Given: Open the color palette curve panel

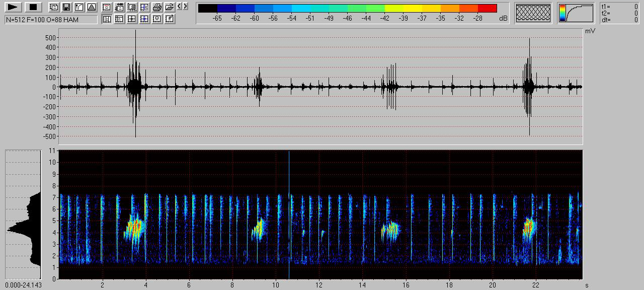Looking at the screenshot, I should [x=576, y=13].
